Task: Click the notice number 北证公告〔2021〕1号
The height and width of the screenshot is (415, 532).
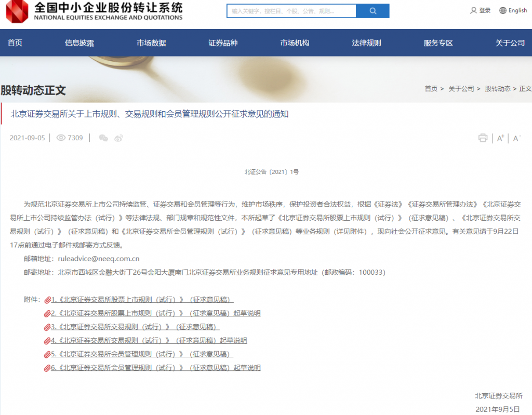Action: point(271,172)
